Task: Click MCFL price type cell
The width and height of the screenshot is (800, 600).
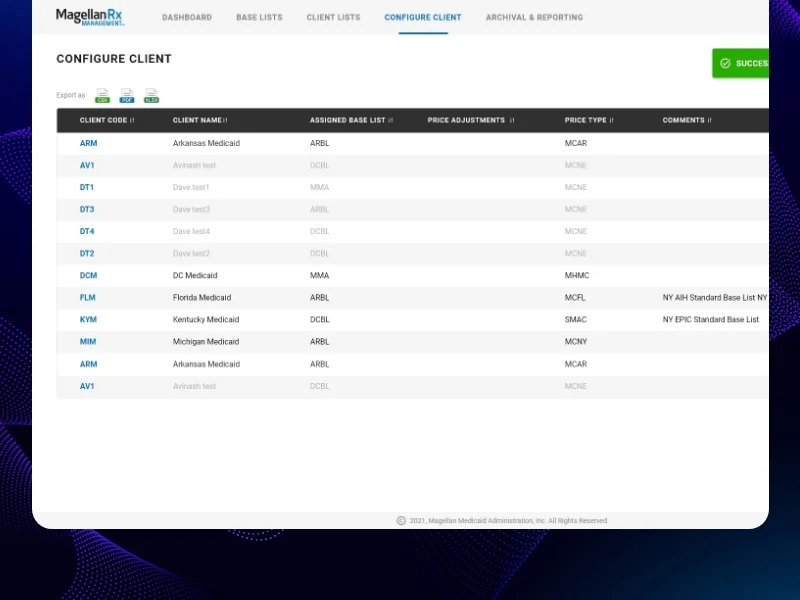Action: (574, 297)
